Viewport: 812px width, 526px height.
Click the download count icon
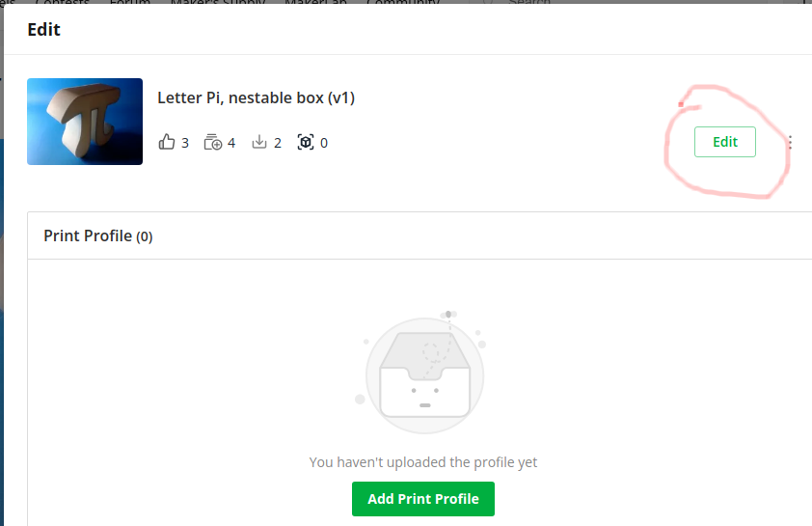coord(258,142)
